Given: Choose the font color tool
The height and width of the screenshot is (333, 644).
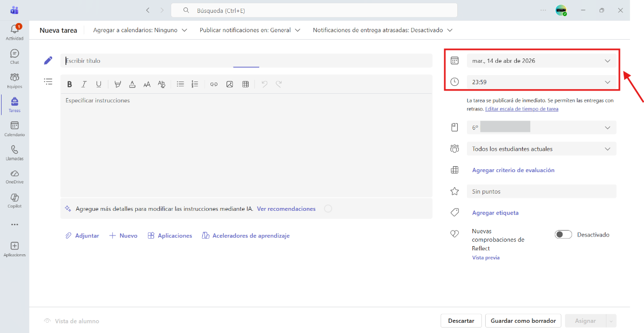Looking at the screenshot, I should point(132,84).
